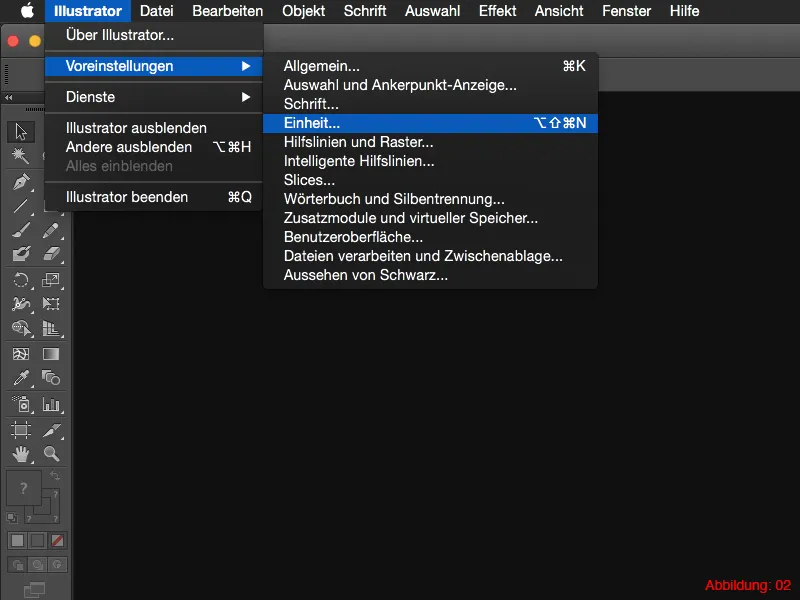The width and height of the screenshot is (800, 600).
Task: Open Benutzeroberfläche… preferences
Action: click(x=430, y=237)
